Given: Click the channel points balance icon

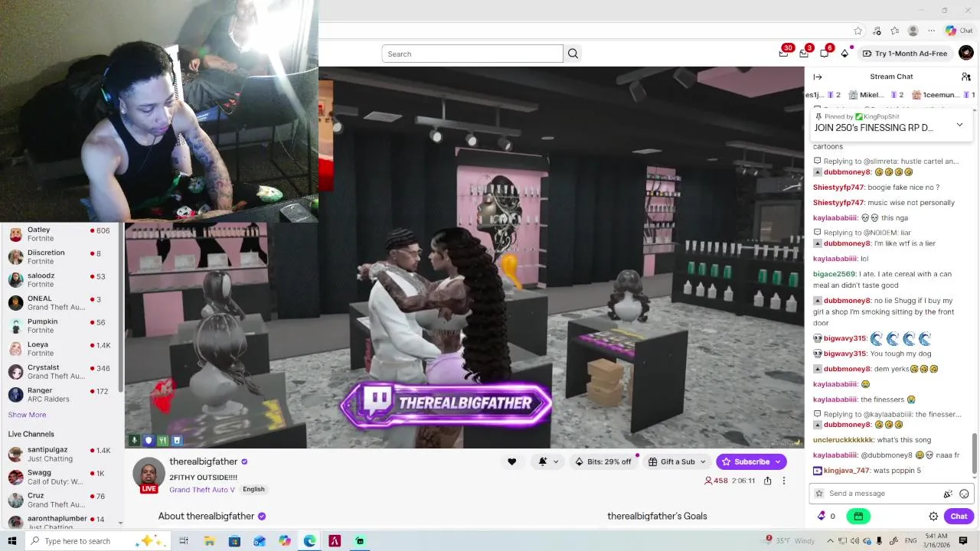Looking at the screenshot, I should tap(822, 516).
